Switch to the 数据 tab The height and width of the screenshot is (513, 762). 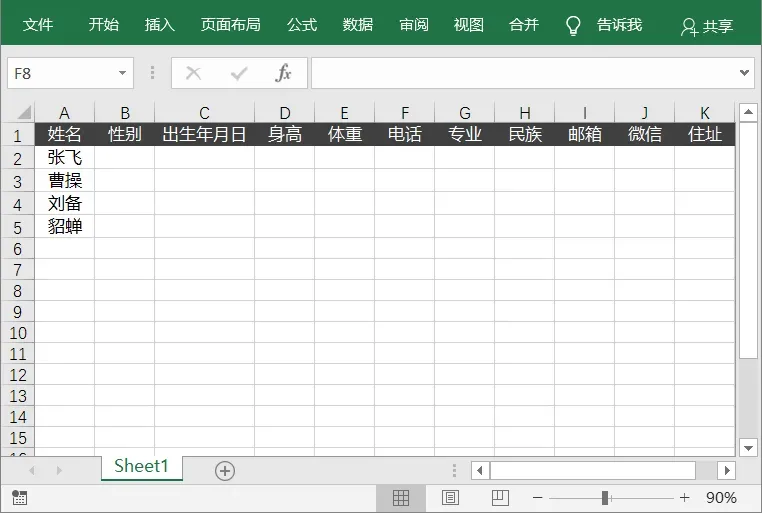358,25
